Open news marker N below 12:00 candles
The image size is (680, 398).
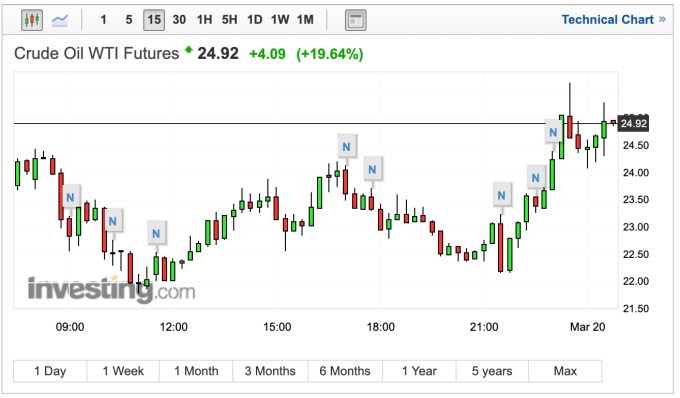(156, 234)
